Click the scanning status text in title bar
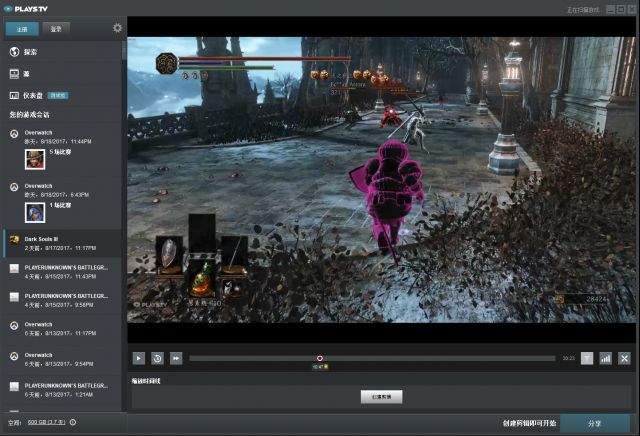Image resolution: width=640 pixels, height=436 pixels. [x=583, y=10]
